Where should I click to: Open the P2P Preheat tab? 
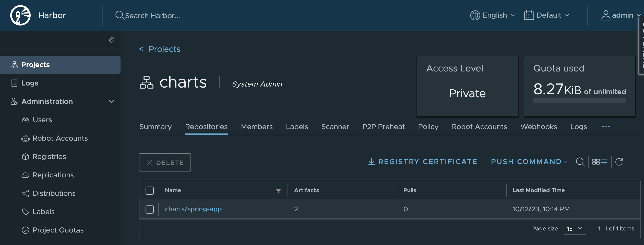point(384,127)
